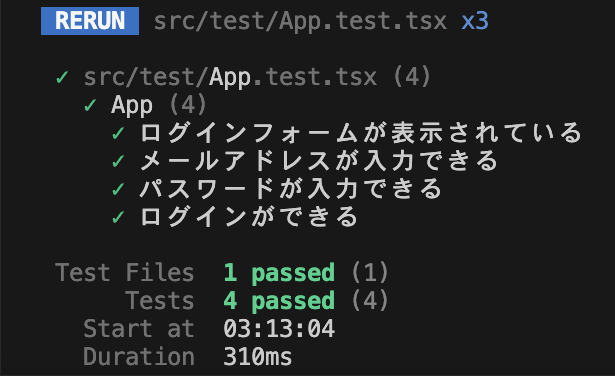This screenshot has height=376, width=615.
Task: Select the ログインフォームが表示されている test
Action: (x=361, y=133)
